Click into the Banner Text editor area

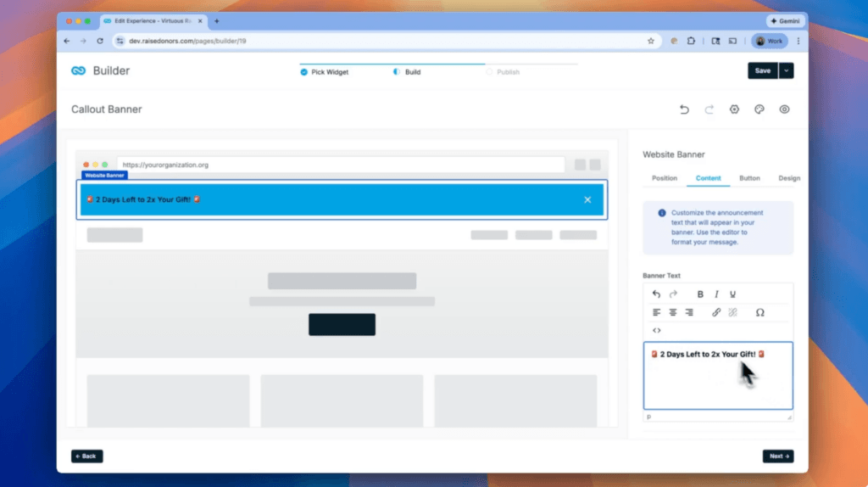pos(718,376)
